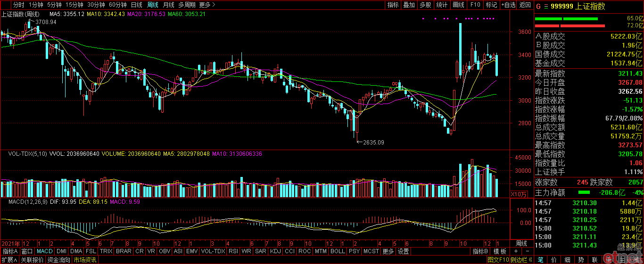Select the SAR indicator tab
This screenshot has width=644, height=264.
click(x=261, y=251)
